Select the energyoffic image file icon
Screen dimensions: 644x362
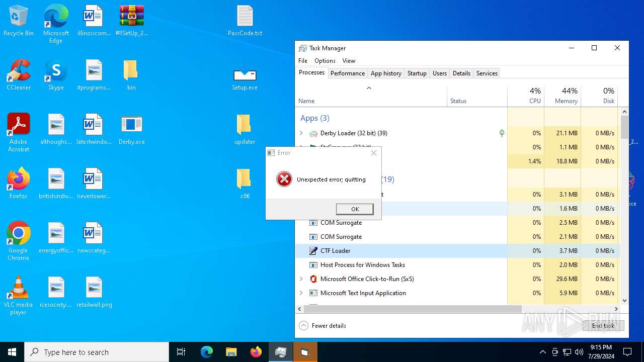click(x=56, y=238)
